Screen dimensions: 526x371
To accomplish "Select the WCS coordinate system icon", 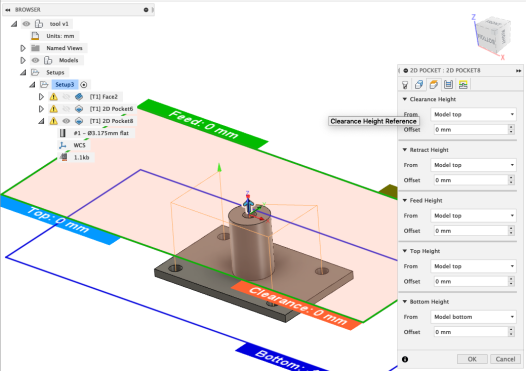I will click(62, 145).
